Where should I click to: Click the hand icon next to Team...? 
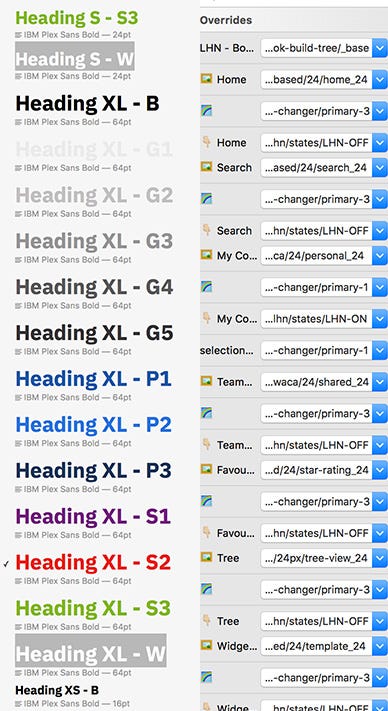(206, 444)
